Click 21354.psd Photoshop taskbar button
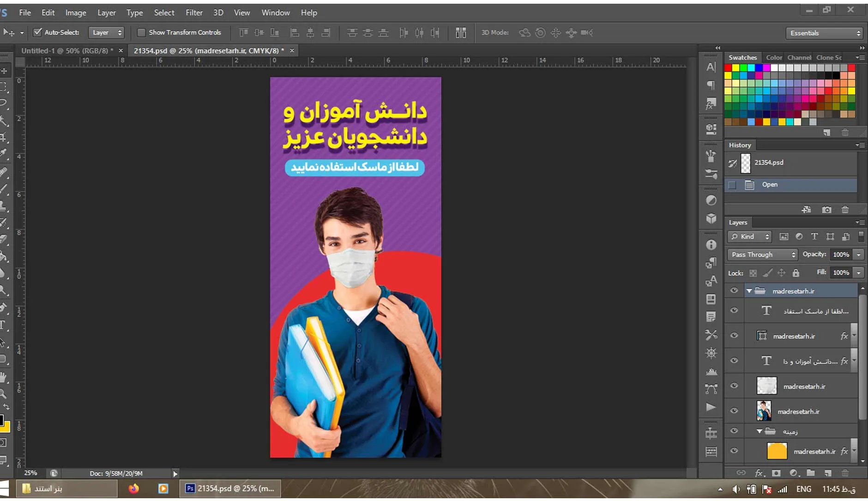The image size is (868, 501). pos(230,489)
